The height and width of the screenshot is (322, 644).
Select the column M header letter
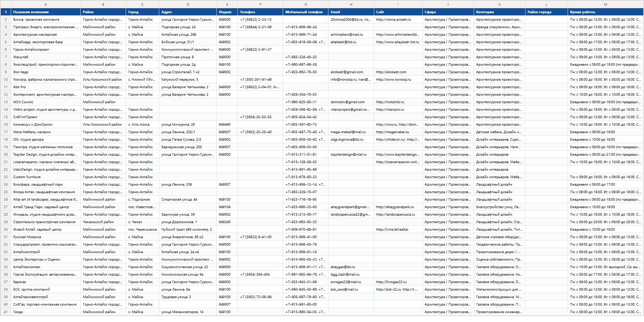click(605, 4)
